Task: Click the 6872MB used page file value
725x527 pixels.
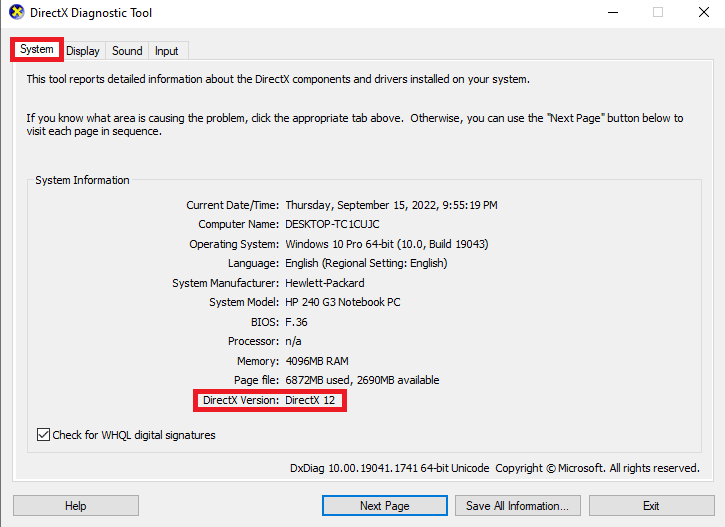Action: pos(362,380)
